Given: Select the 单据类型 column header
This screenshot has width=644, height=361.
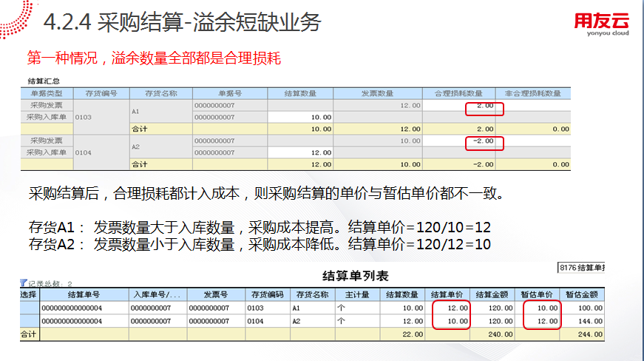Looking at the screenshot, I should [x=47, y=93].
